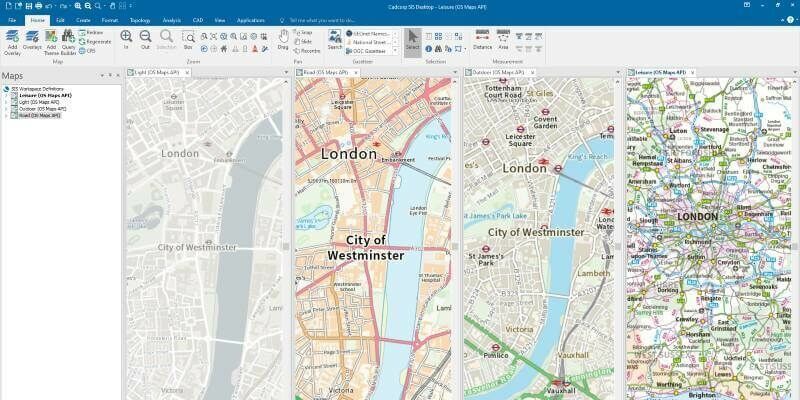Click the print icon in quick access toolbar
800x400 pixels.
[38, 6]
